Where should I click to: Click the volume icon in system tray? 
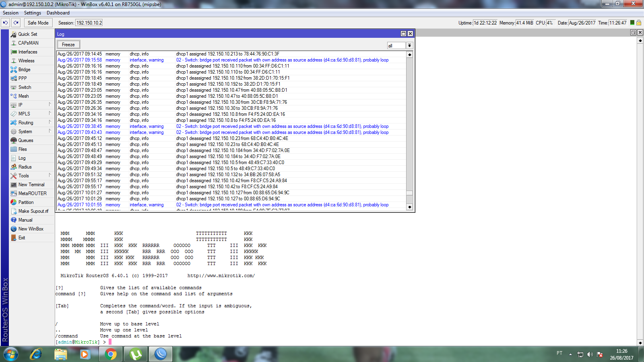[x=590, y=354]
